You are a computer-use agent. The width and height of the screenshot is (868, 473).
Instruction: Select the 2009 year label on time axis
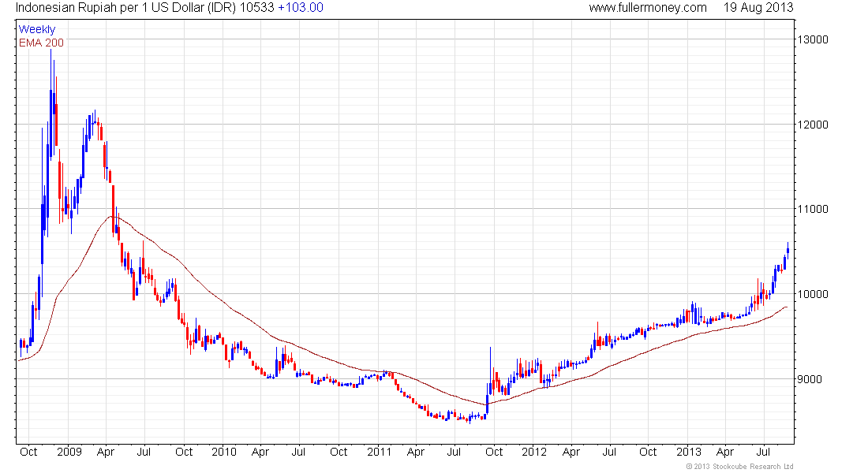[x=69, y=452]
